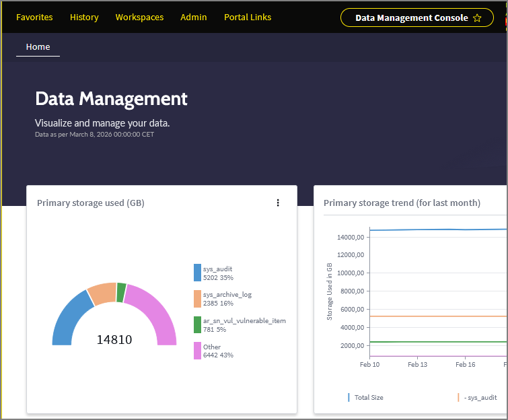Expand the Workspaces menu
508x420 pixels.
(139, 17)
